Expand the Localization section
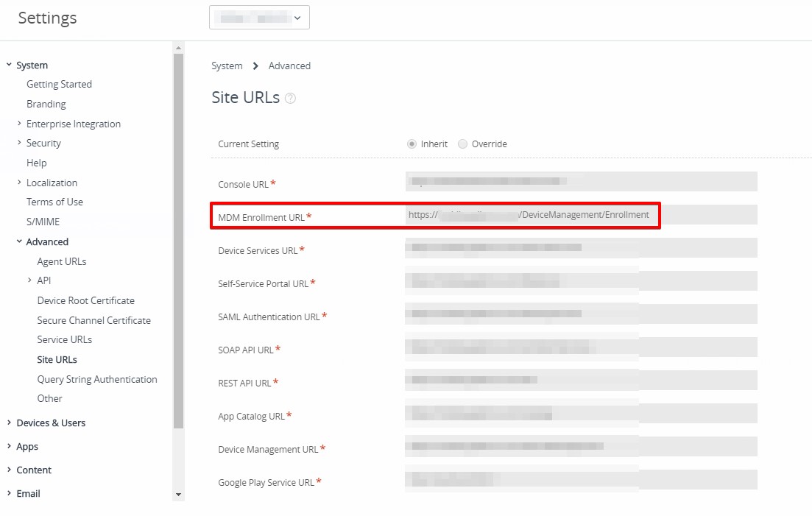 pos(19,183)
